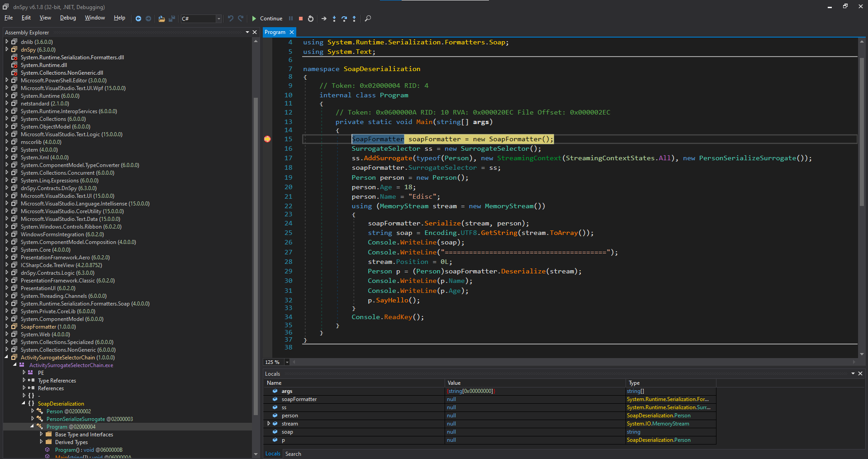
Task: Navigate backward with the blue back arrow
Action: (138, 19)
